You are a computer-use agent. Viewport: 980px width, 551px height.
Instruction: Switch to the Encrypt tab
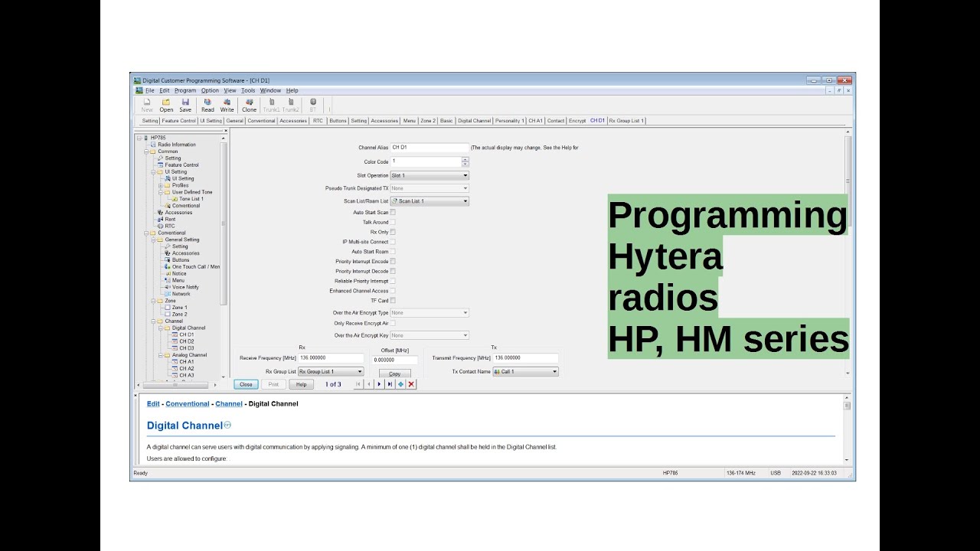[x=577, y=120]
